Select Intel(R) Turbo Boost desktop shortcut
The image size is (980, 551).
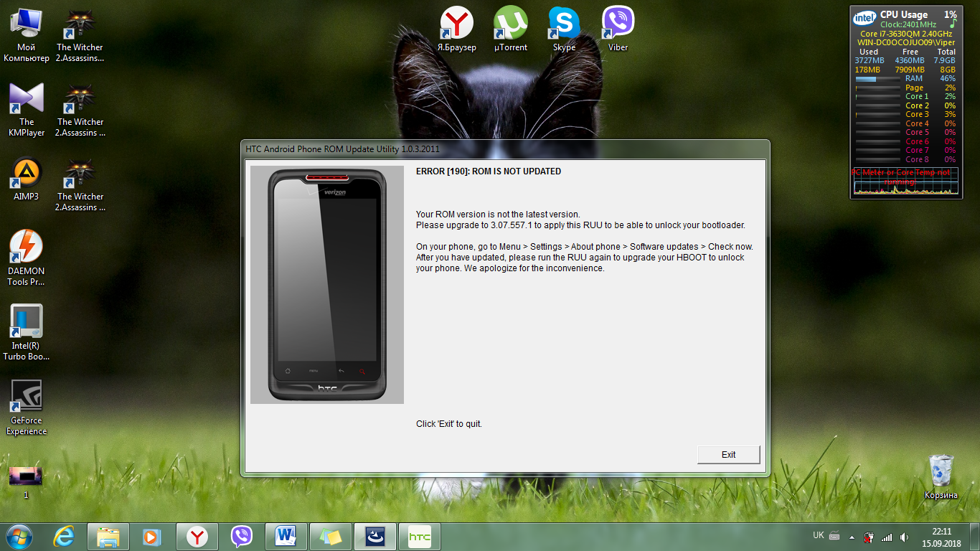pos(27,332)
